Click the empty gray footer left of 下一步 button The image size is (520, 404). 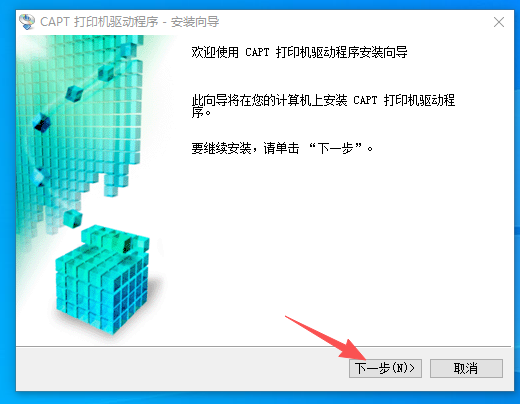(x=180, y=369)
